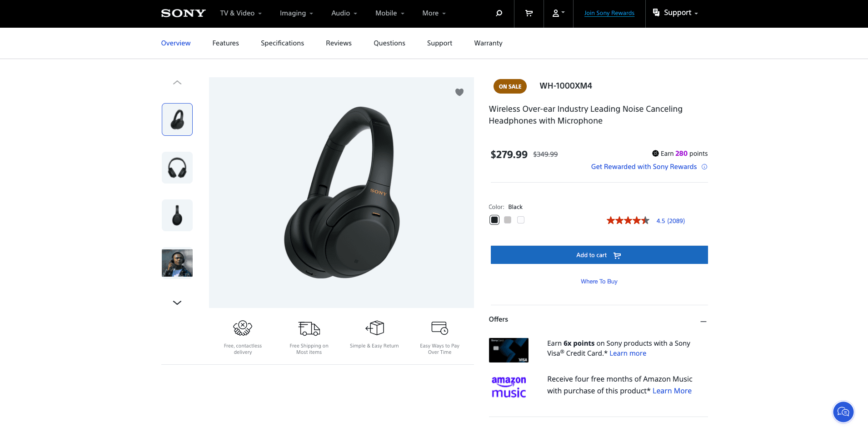
Task: Follow the Where To Buy link
Action: click(599, 282)
